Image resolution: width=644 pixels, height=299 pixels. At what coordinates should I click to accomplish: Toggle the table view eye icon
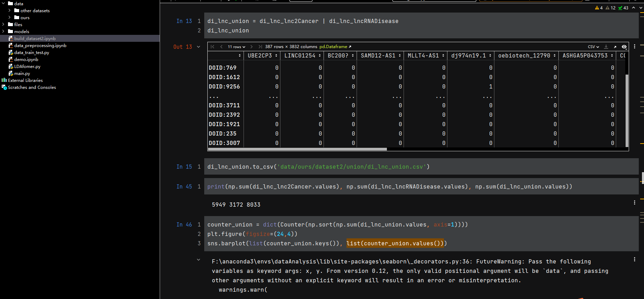pyautogui.click(x=624, y=47)
